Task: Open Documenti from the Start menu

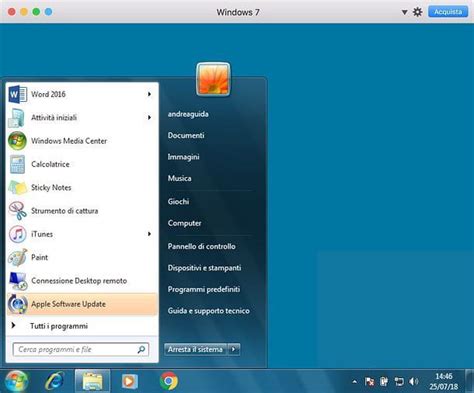Action: click(x=186, y=135)
